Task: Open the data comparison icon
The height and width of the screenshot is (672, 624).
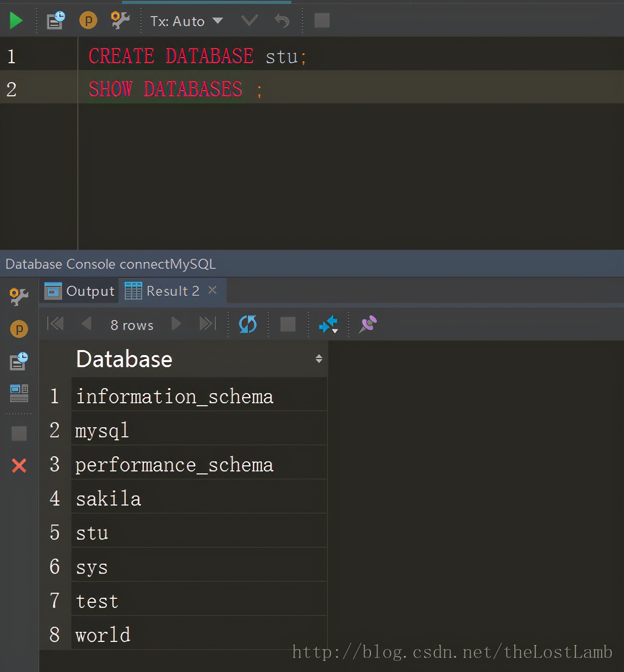Action: (x=329, y=324)
